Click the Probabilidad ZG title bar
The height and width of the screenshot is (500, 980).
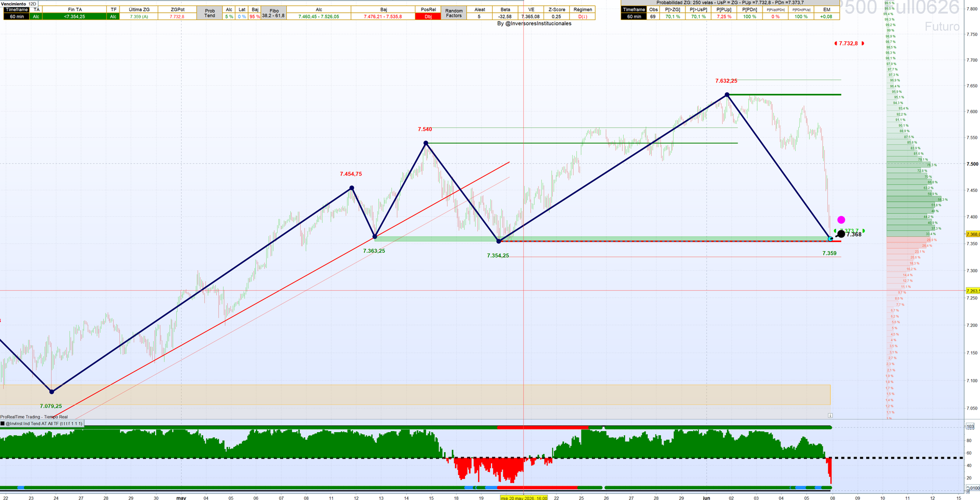pos(730,3)
